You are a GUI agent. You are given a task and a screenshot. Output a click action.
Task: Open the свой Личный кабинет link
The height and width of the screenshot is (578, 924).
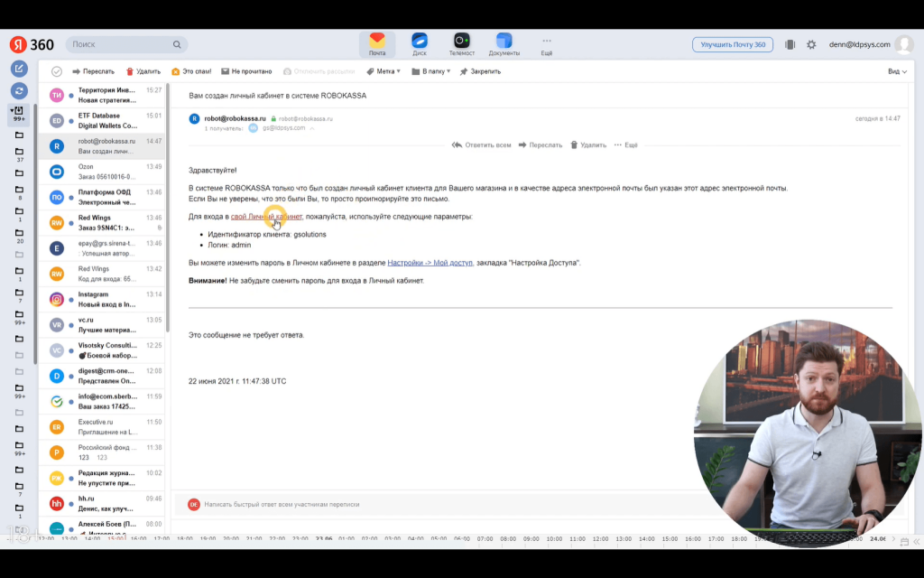[x=266, y=217]
